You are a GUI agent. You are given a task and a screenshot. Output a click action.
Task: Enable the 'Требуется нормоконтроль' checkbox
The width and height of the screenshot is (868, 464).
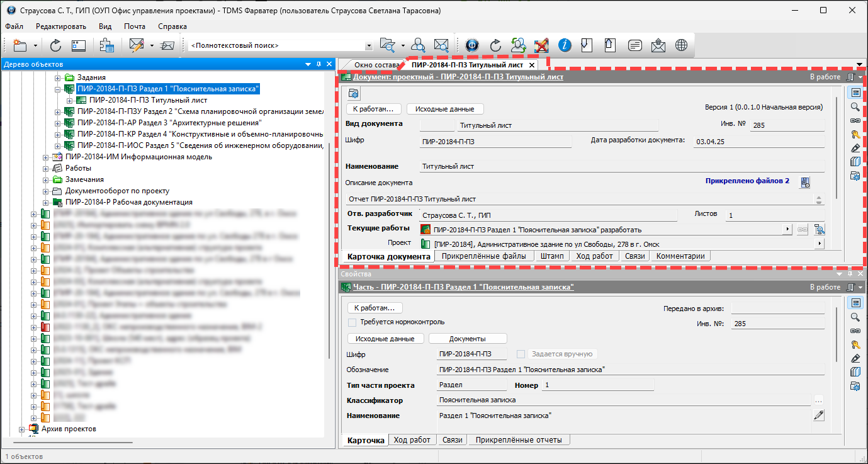click(352, 322)
